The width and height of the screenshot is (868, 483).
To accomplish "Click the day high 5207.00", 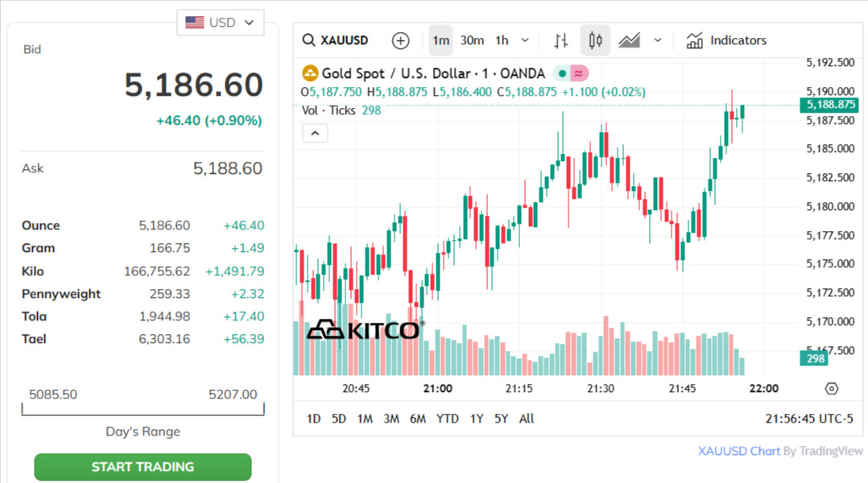I will point(233,394).
